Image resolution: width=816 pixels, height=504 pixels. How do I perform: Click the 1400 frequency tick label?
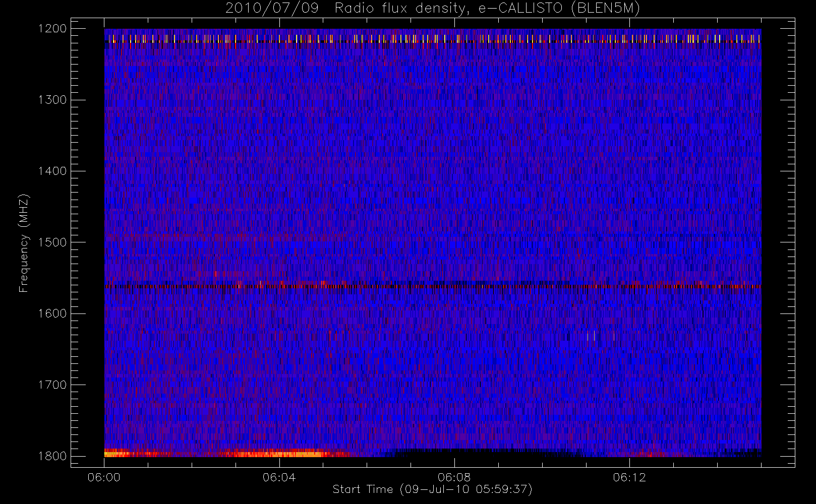pyautogui.click(x=52, y=171)
